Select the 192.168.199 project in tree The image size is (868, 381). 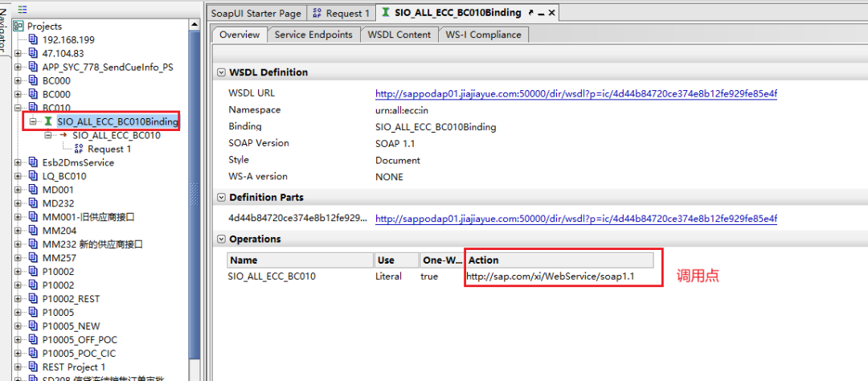pos(68,40)
